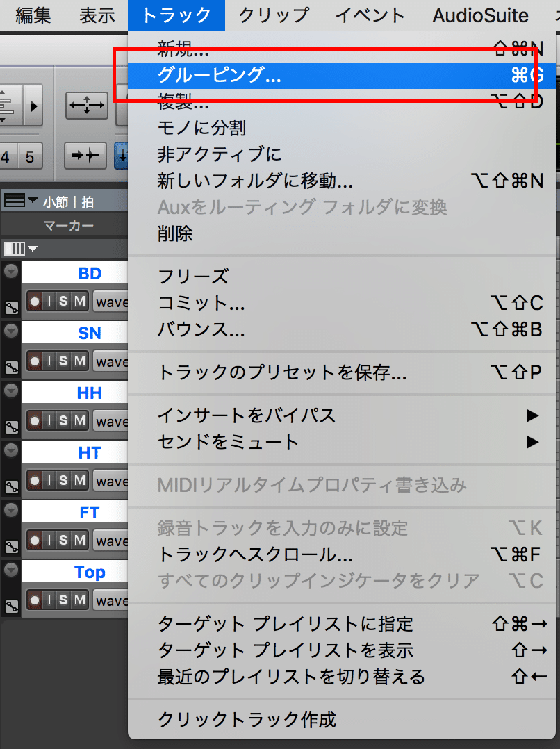The width and height of the screenshot is (560, 749).
Task: Solo the HT track
Action: click(x=63, y=481)
